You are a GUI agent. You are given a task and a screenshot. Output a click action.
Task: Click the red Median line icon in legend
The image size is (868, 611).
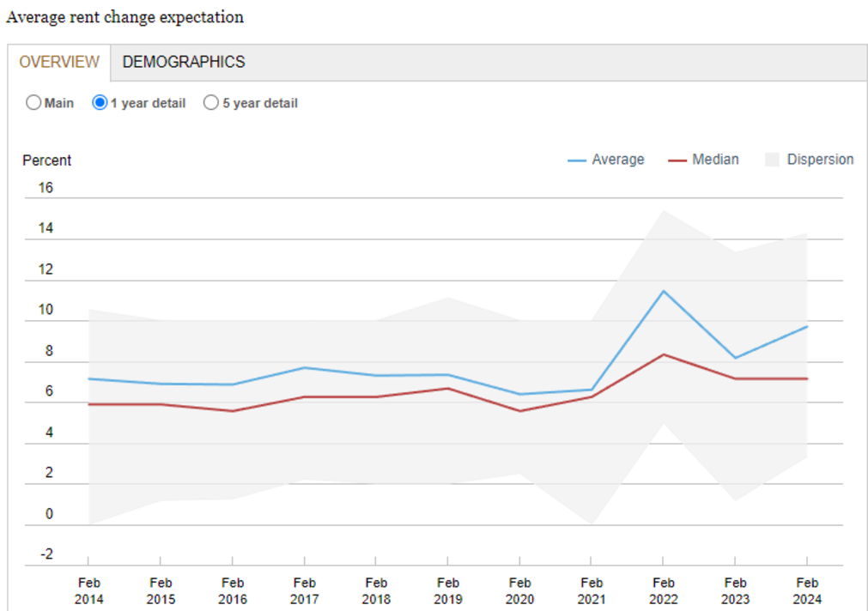[677, 160]
